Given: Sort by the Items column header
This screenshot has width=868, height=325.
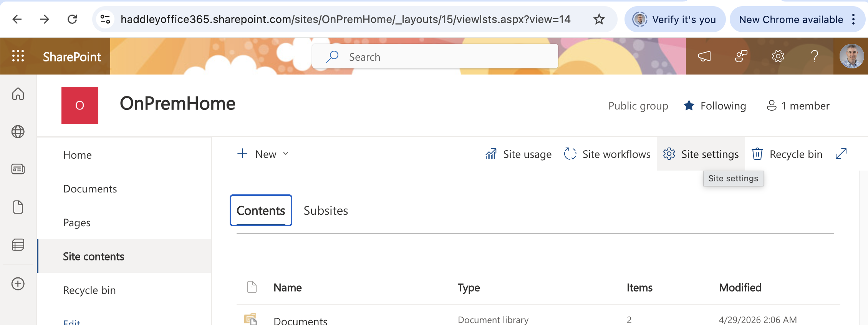Looking at the screenshot, I should pos(640,287).
